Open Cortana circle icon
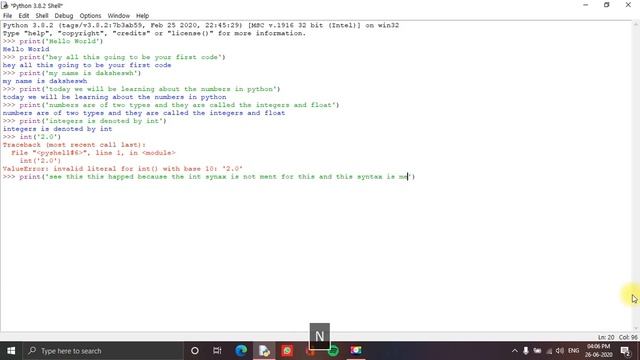This screenshot has height=360, width=640. tap(195, 351)
